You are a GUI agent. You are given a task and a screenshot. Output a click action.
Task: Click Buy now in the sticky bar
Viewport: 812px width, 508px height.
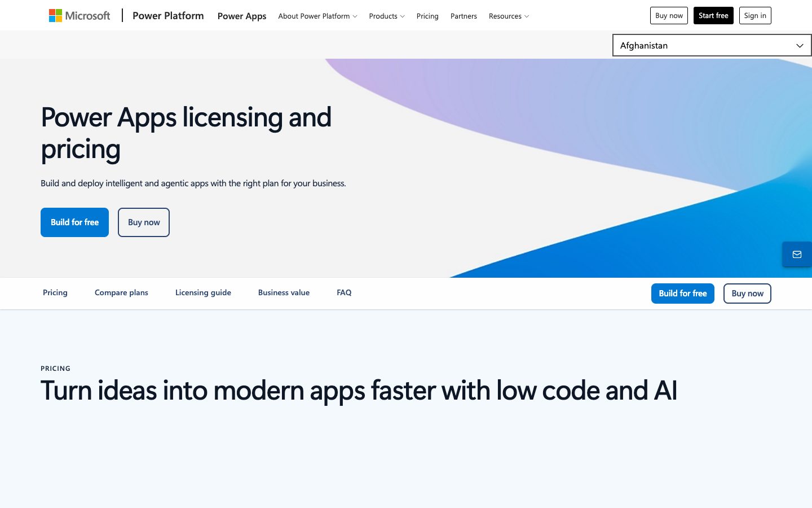click(x=747, y=294)
